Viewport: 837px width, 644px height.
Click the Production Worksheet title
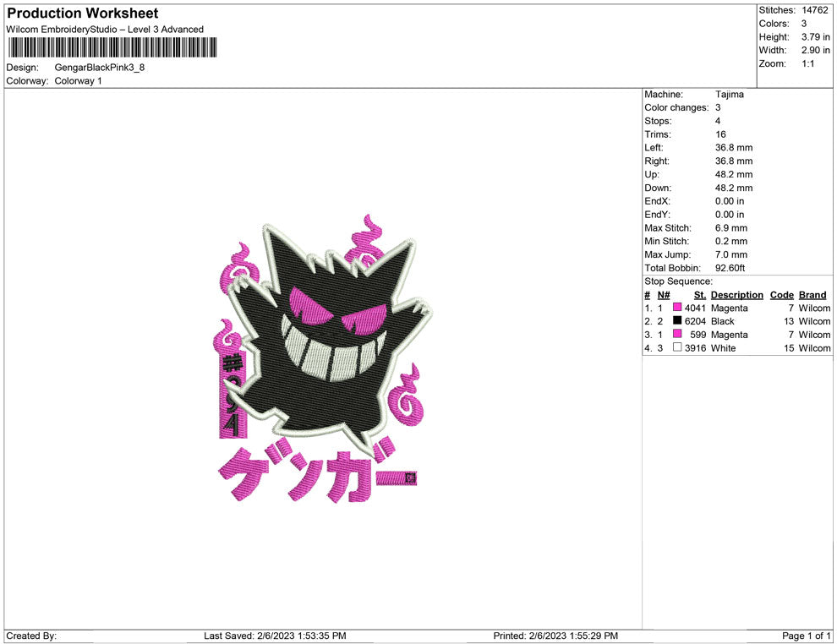(x=81, y=14)
